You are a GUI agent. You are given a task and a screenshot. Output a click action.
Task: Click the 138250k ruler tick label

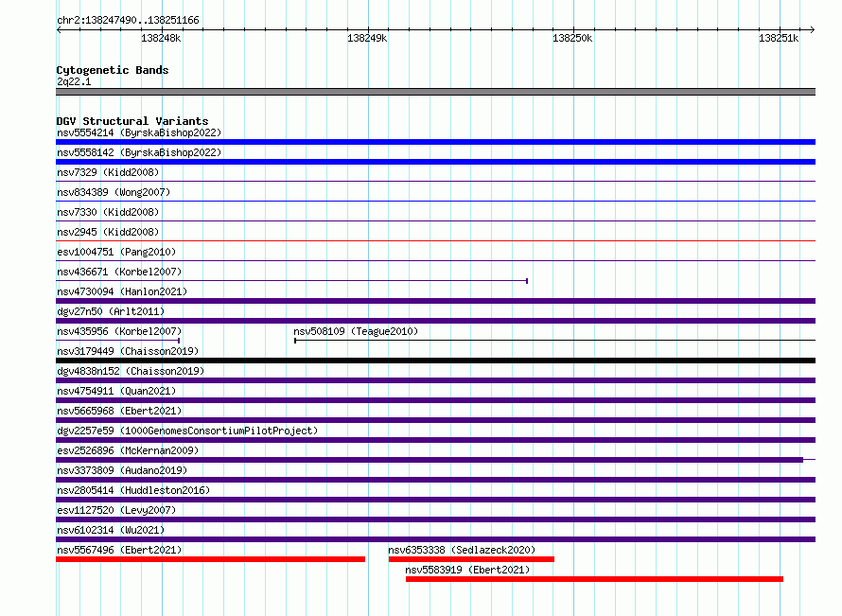(572, 38)
